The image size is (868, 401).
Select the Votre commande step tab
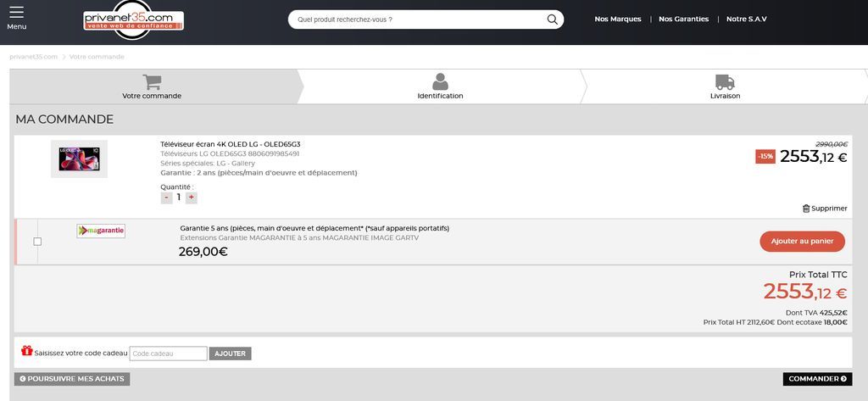[153, 87]
